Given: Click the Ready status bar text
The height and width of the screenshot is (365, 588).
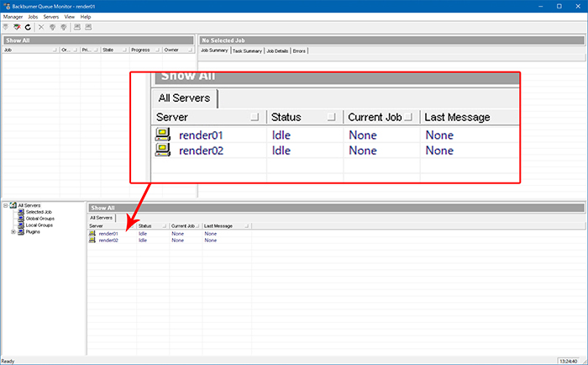Looking at the screenshot, I should tap(8, 362).
